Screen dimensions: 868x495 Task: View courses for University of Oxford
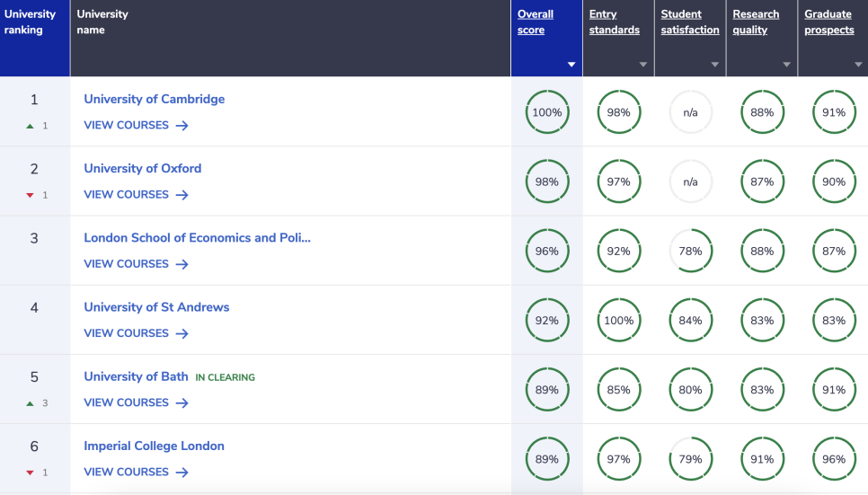pyautogui.click(x=137, y=194)
